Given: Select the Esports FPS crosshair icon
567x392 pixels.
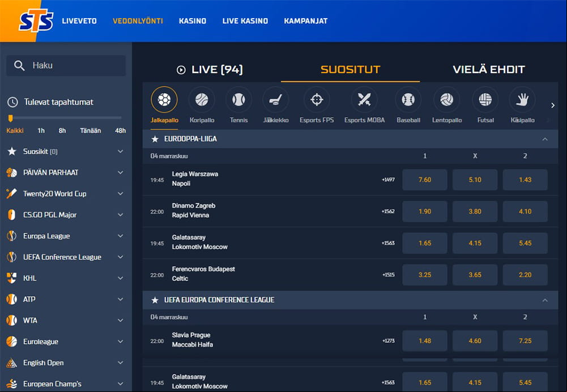Looking at the screenshot, I should [x=317, y=100].
